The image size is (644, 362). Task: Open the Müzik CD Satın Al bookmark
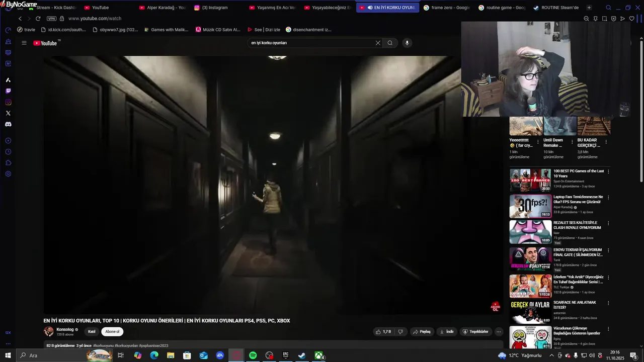point(218,30)
